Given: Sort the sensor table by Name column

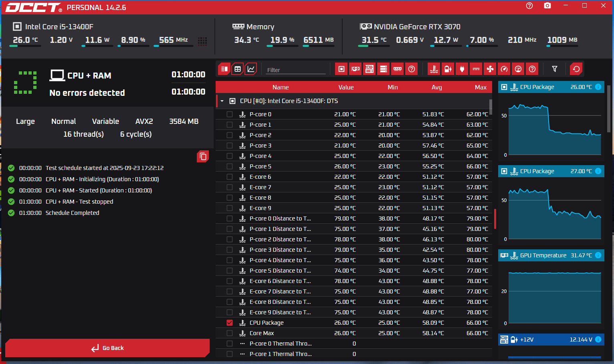Looking at the screenshot, I should [x=281, y=87].
